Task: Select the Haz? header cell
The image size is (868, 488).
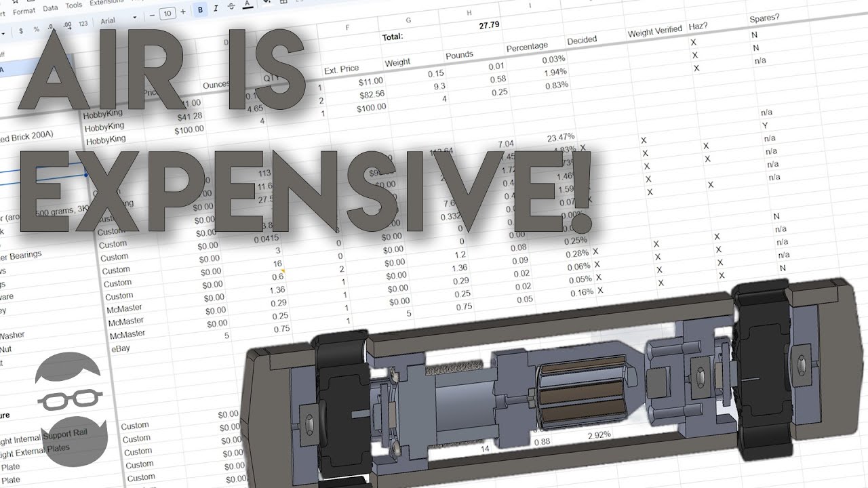Action: [698, 26]
